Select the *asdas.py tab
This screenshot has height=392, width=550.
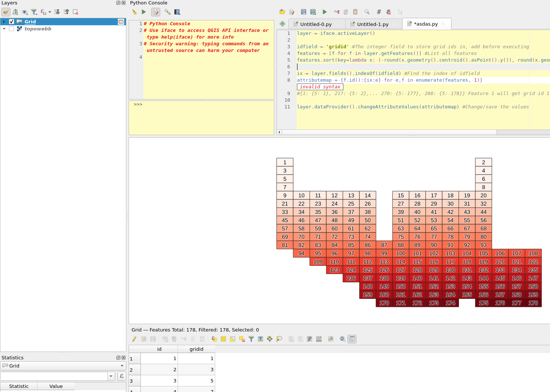coord(426,24)
